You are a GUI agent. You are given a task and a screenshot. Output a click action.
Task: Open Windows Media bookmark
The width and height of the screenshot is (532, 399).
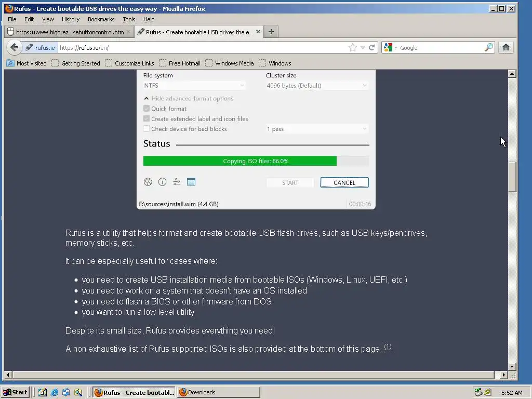pyautogui.click(x=229, y=63)
